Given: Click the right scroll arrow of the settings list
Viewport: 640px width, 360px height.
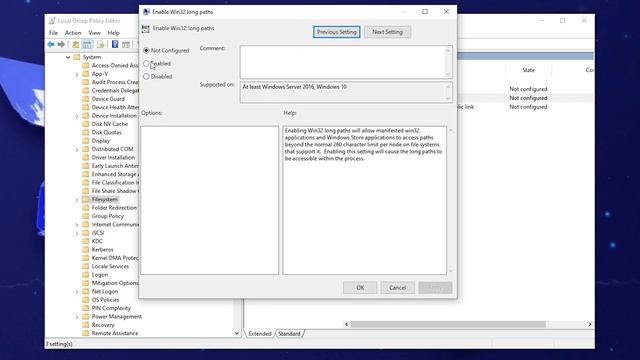Looking at the screenshot, I should 590,324.
